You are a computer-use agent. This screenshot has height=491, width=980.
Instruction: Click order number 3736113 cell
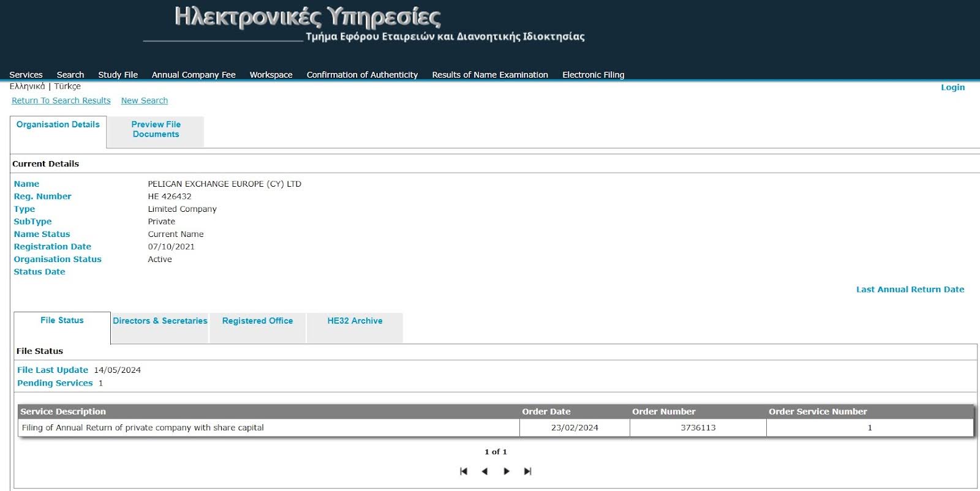pyautogui.click(x=698, y=428)
